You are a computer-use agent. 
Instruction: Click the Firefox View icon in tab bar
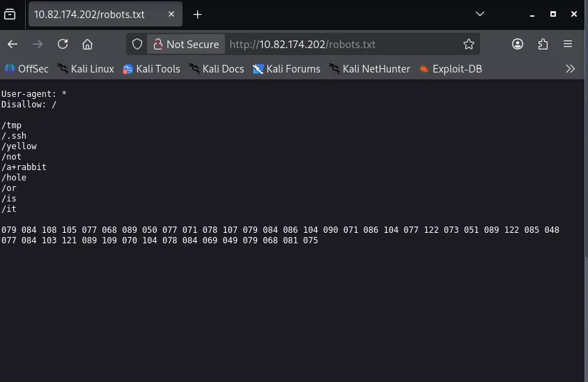click(x=10, y=14)
